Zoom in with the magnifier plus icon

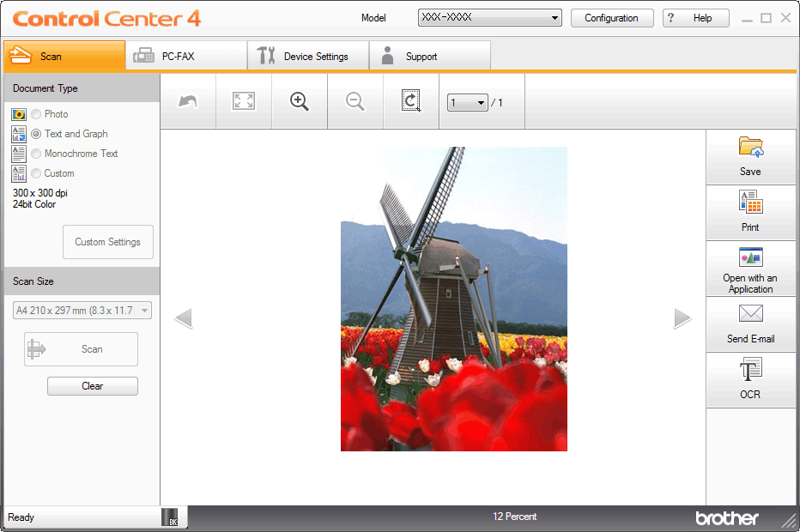click(299, 101)
